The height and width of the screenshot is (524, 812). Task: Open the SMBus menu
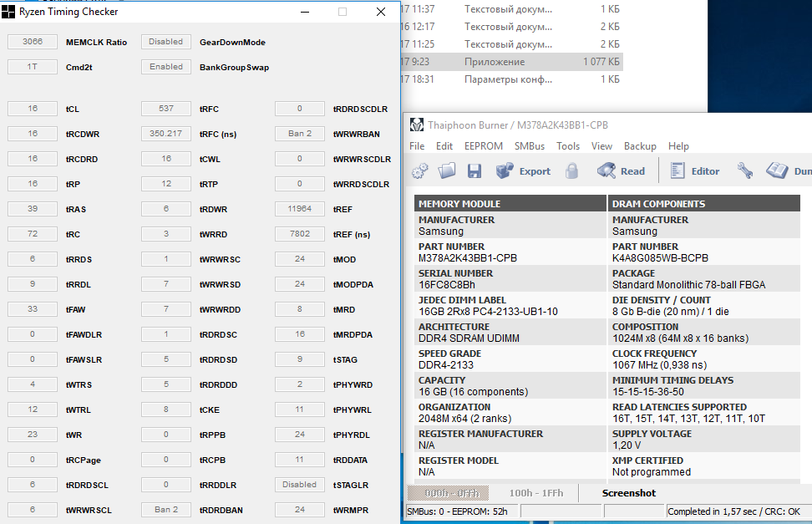click(x=530, y=146)
